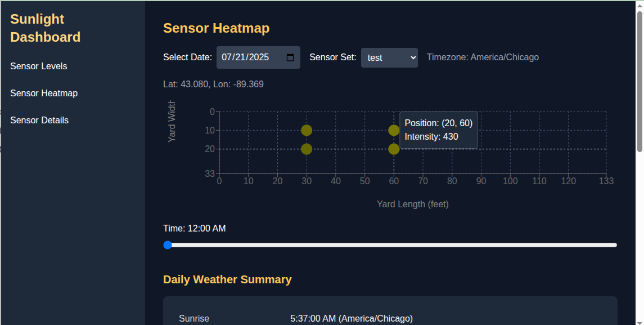Image resolution: width=644 pixels, height=325 pixels.
Task: Click the Yard Length (feet) axis label
Action: pos(413,204)
